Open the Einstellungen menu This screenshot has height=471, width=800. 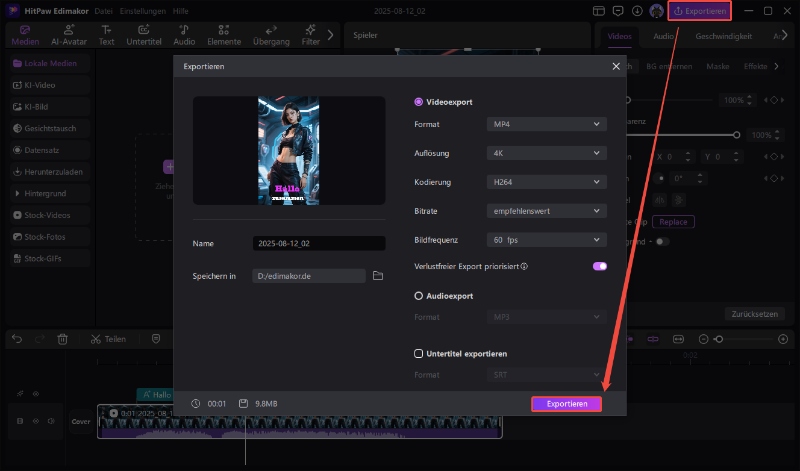[x=142, y=11]
